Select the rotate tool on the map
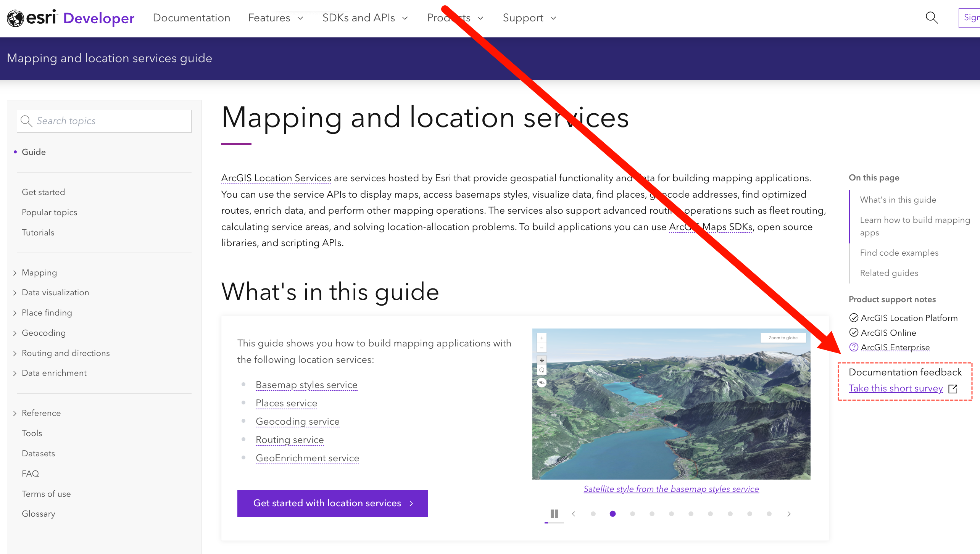Viewport: 980px width, 554px height. (x=542, y=370)
